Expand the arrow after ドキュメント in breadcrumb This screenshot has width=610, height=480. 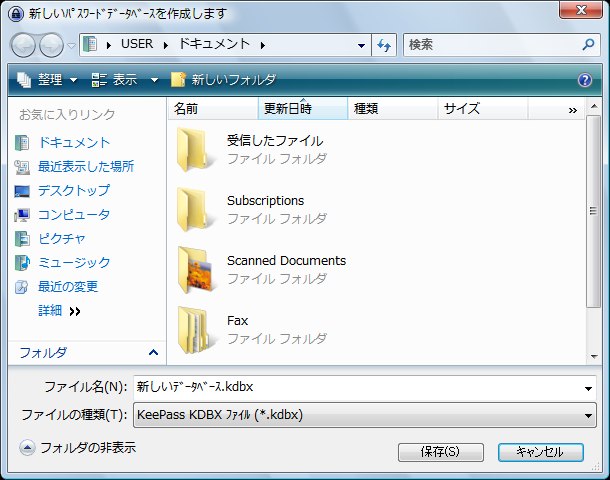click(263, 45)
